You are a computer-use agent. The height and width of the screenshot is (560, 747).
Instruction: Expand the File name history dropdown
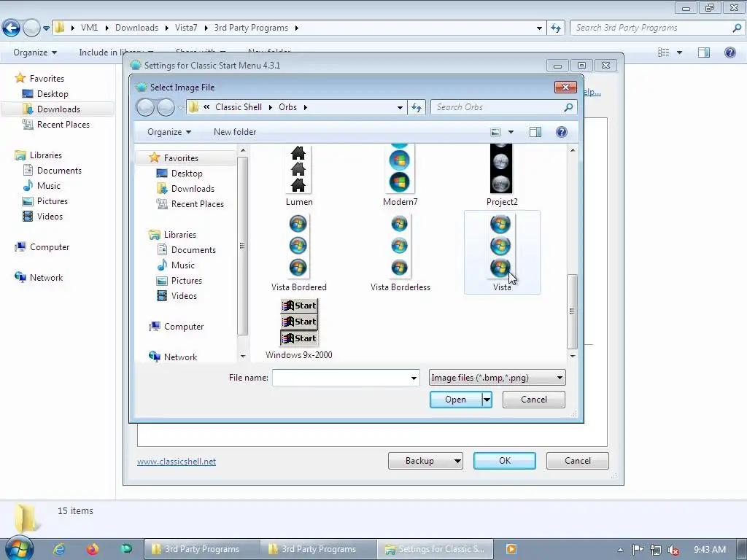tap(414, 378)
